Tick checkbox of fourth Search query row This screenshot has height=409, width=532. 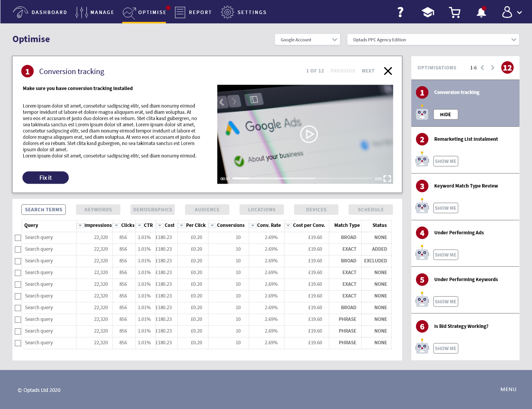coord(18,273)
